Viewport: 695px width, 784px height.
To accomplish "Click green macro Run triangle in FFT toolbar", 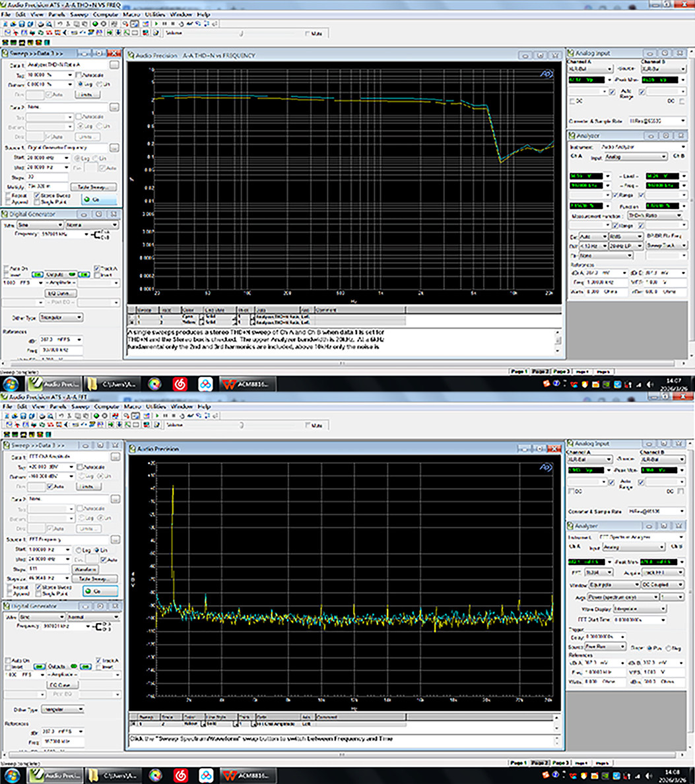I will [156, 416].
